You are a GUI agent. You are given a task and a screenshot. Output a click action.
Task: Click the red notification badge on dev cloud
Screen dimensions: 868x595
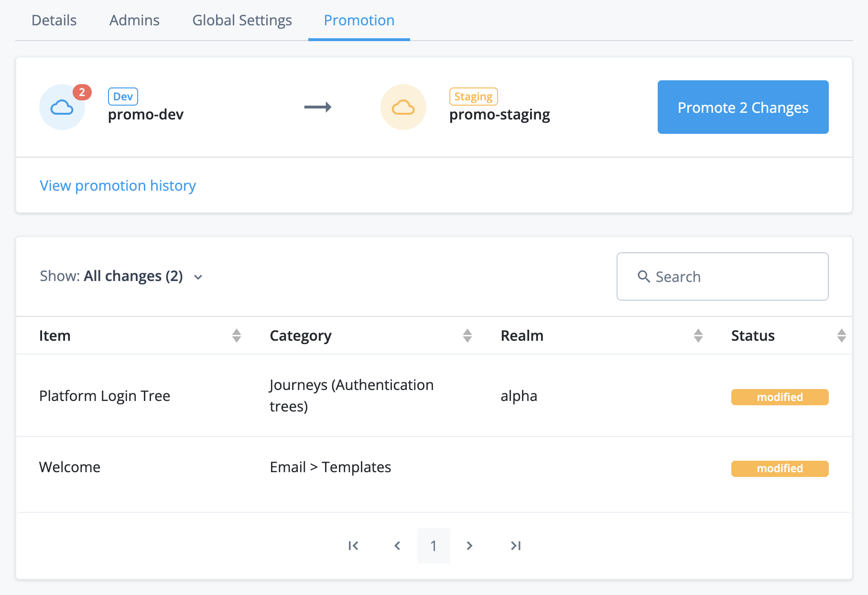click(x=82, y=93)
